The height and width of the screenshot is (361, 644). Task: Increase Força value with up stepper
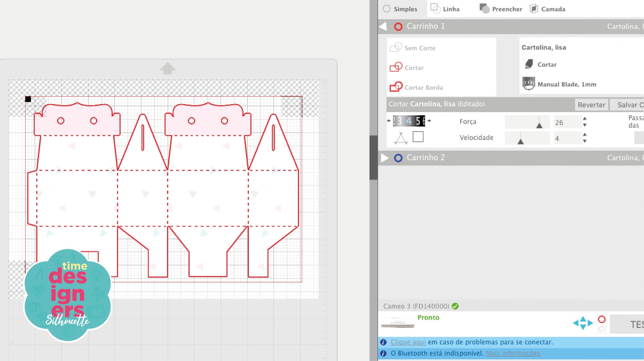[585, 118]
